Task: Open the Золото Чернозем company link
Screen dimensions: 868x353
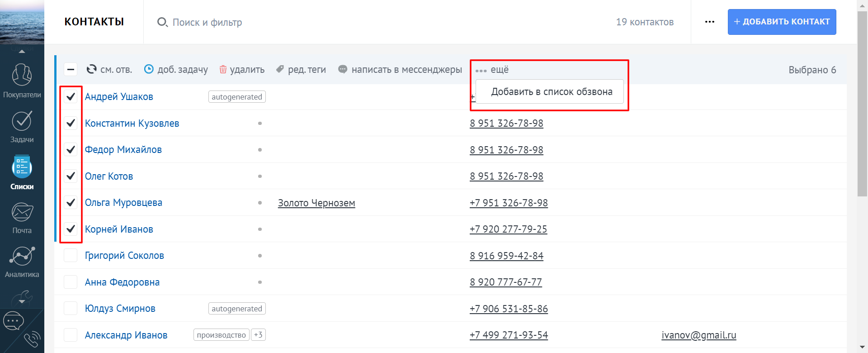Action: point(316,203)
